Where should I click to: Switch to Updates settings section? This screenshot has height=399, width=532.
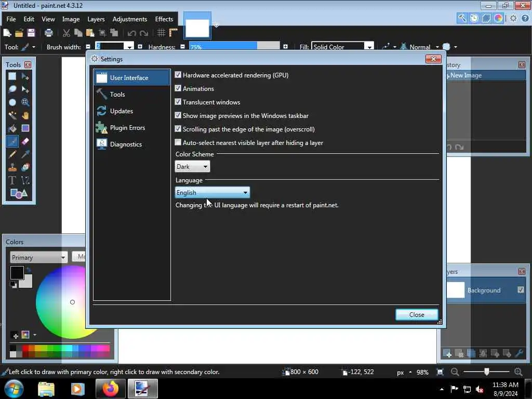131,111
